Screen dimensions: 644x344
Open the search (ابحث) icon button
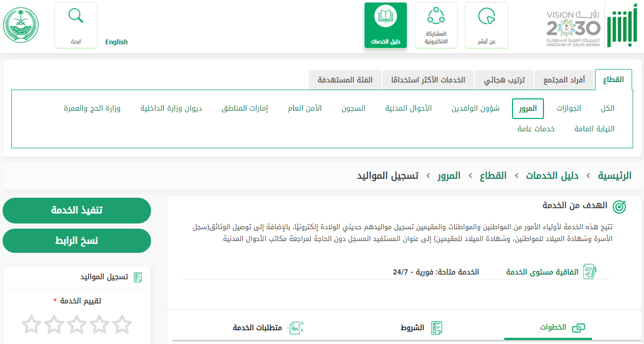(x=76, y=16)
